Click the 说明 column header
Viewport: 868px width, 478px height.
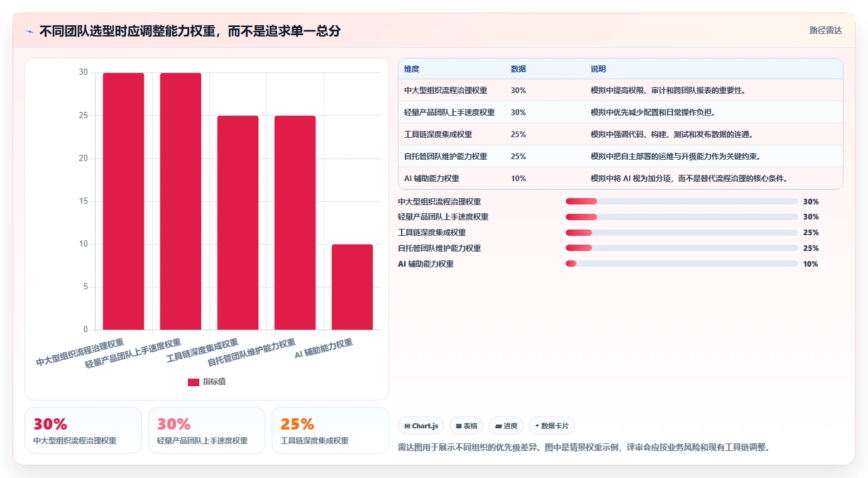[598, 69]
